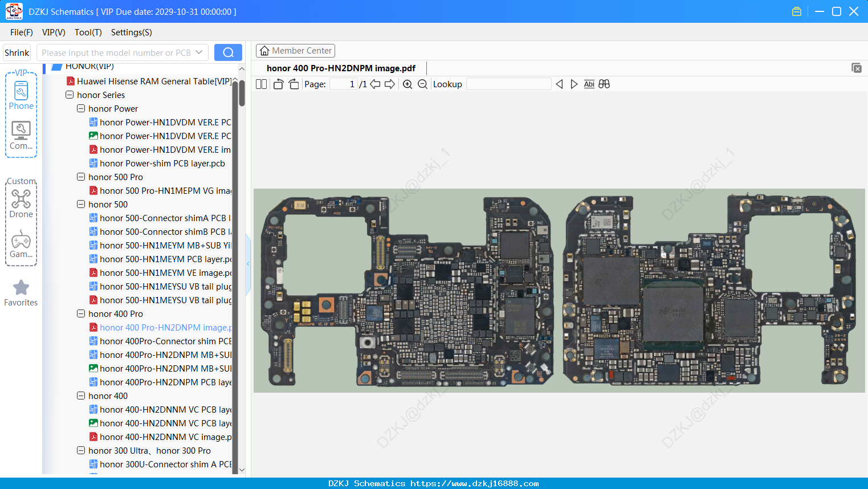Open the Phone VIP category
The width and height of the screenshot is (868, 489).
pyautogui.click(x=21, y=95)
